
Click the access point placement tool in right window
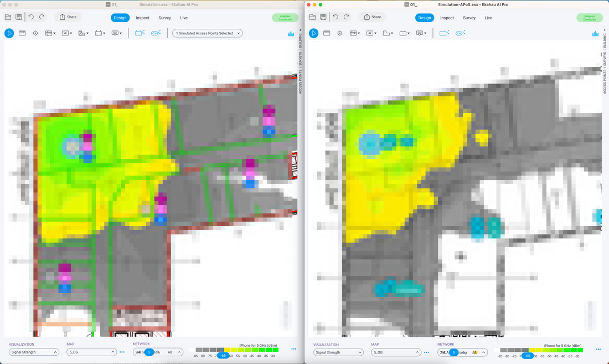tap(340, 33)
